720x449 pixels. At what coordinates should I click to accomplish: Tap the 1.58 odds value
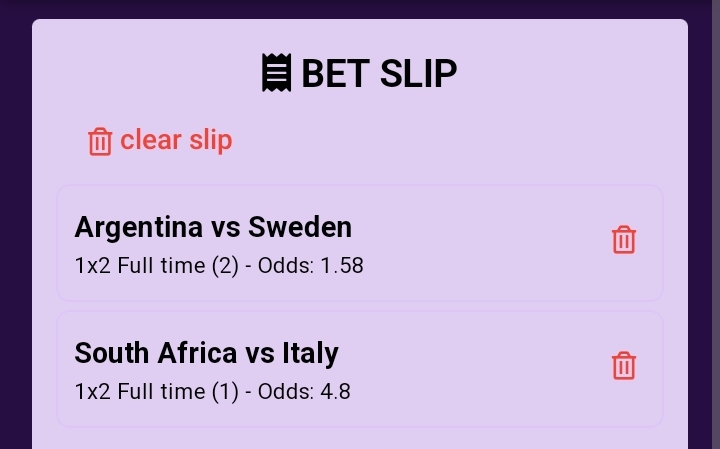click(x=342, y=266)
